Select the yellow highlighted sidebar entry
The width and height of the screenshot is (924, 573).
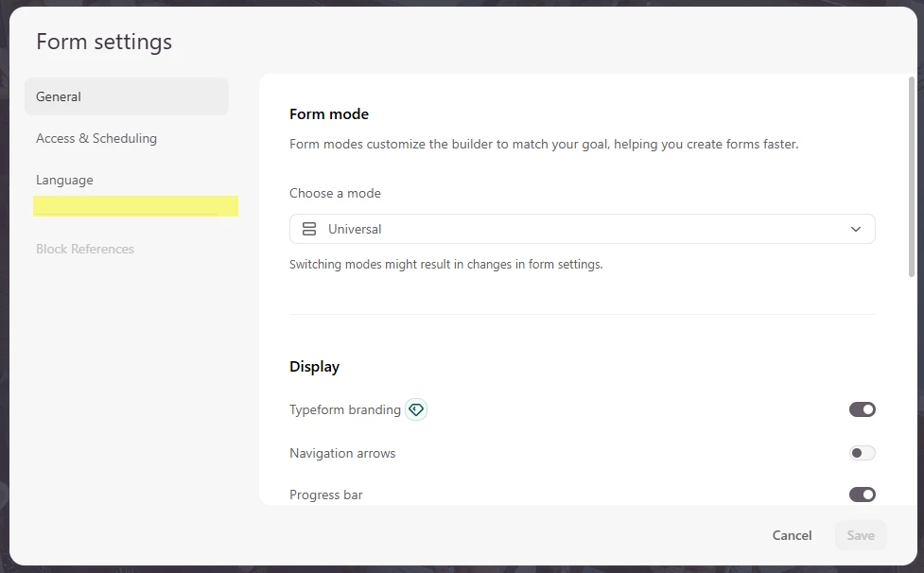pos(135,206)
